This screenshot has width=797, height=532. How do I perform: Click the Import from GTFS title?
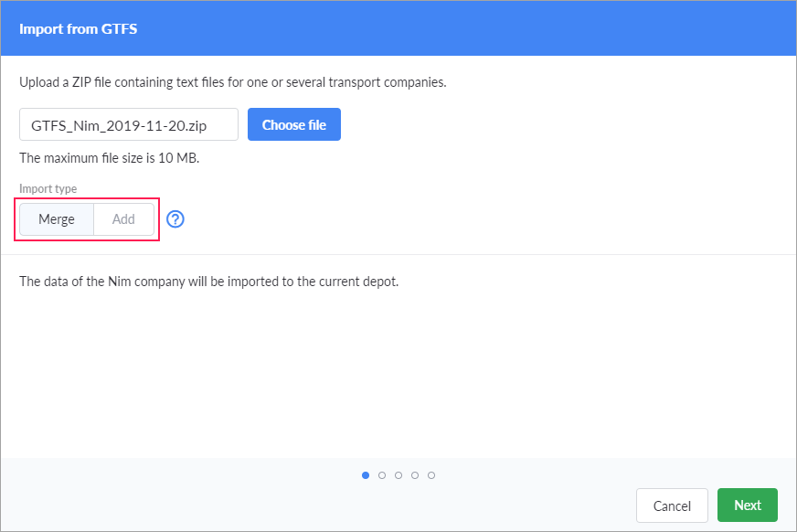click(79, 28)
